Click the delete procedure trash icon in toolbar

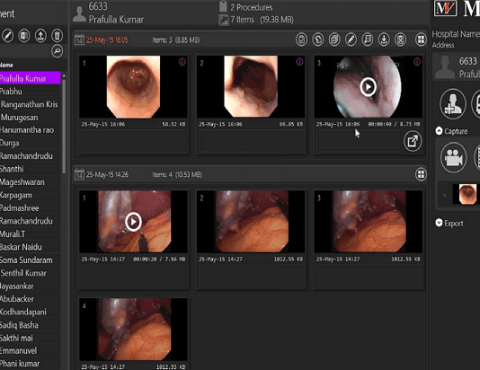(x=400, y=40)
